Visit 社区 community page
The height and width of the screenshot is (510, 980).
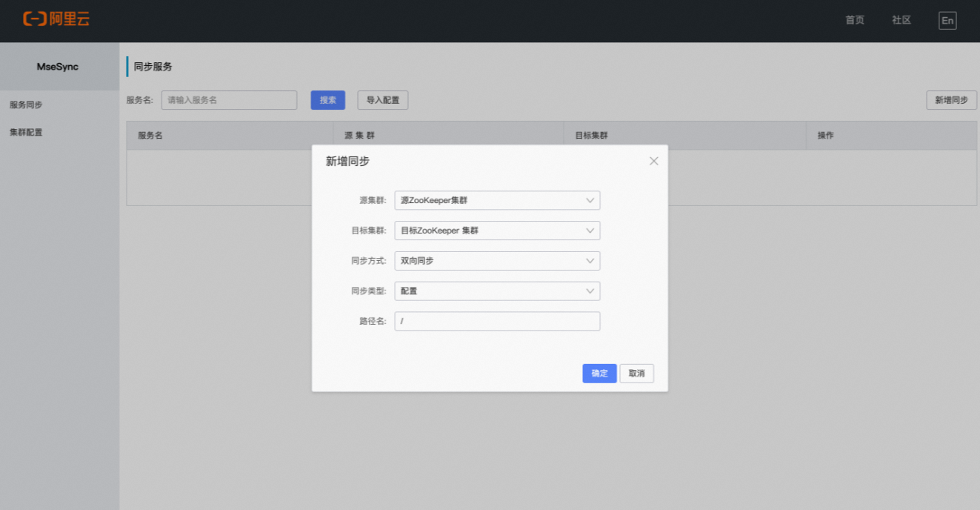point(901,20)
